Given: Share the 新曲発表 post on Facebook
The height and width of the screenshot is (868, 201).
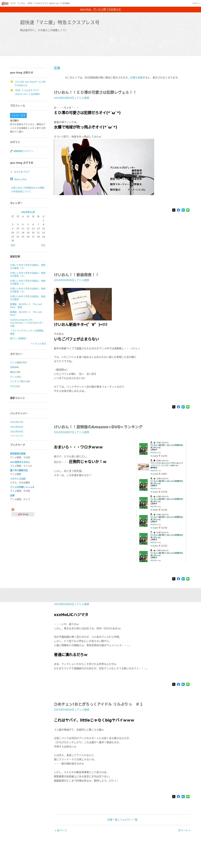Looking at the screenshot, I should (x=178, y=407).
